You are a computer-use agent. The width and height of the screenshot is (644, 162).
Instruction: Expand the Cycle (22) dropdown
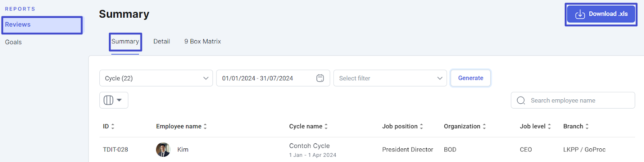pyautogui.click(x=156, y=78)
